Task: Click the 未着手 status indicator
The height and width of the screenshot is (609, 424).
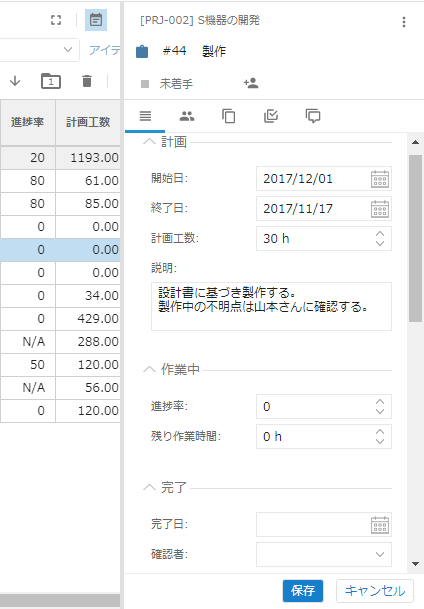Action: click(x=167, y=84)
